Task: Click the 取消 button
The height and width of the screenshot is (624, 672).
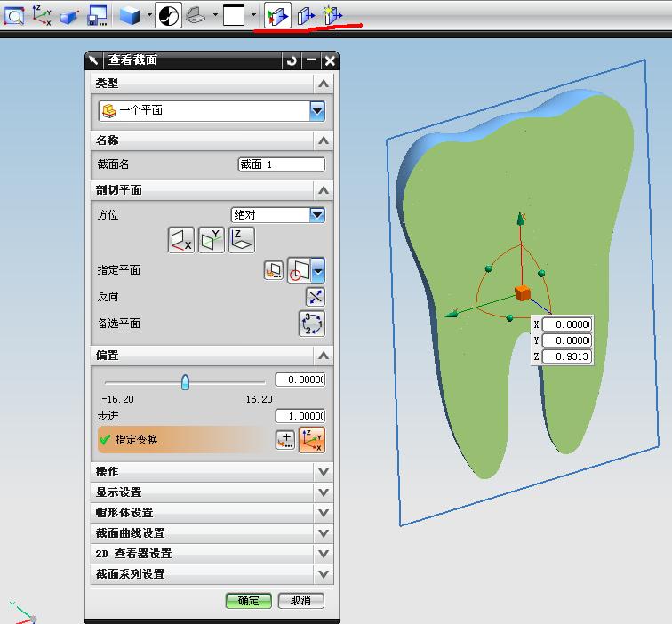Action: click(x=300, y=601)
